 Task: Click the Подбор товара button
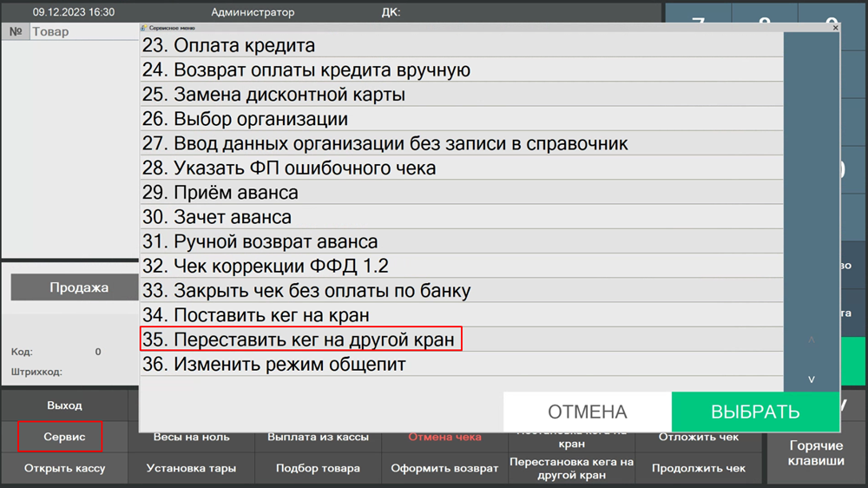point(318,468)
